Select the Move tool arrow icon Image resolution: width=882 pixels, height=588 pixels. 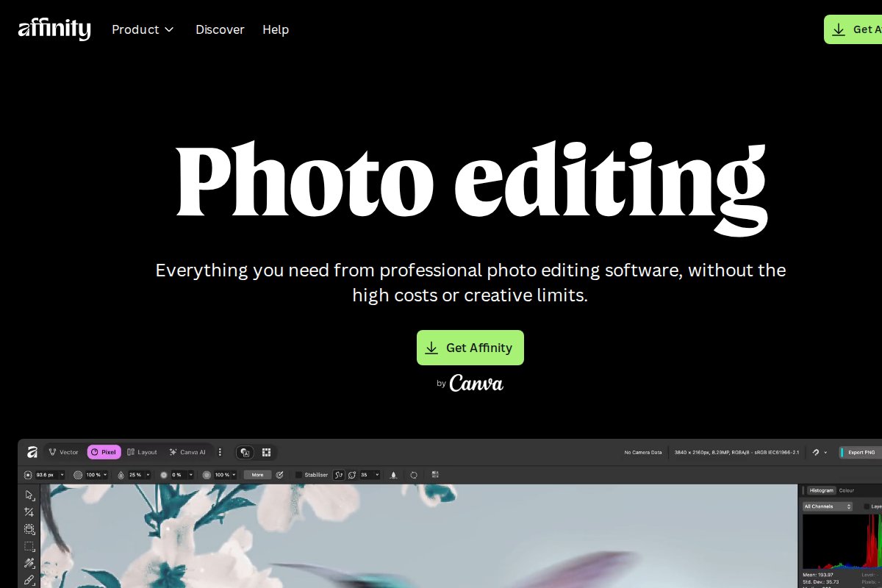(x=29, y=495)
